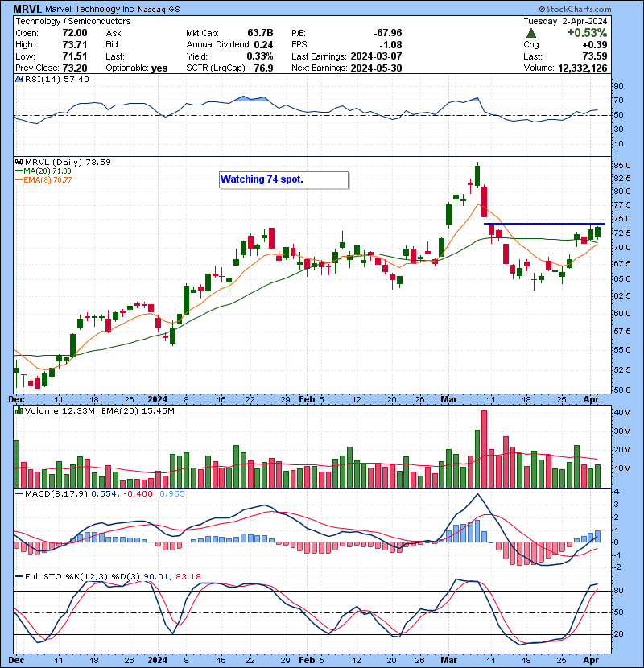Select the High price value 73.71

point(75,45)
